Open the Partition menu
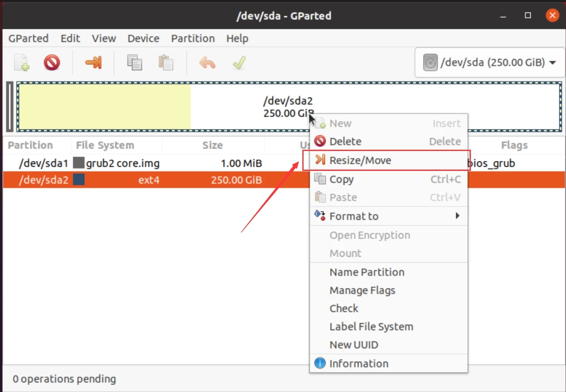 (193, 39)
